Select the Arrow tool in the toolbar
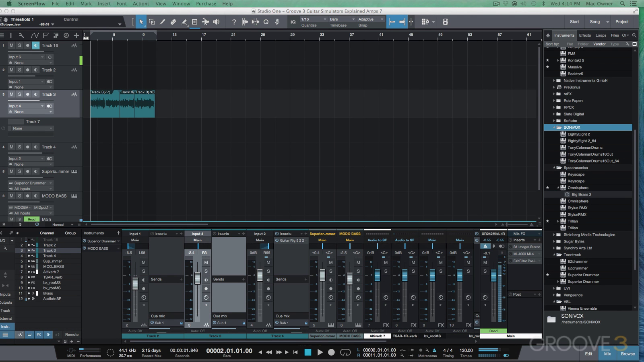This screenshot has width=644, height=362. coord(141,22)
